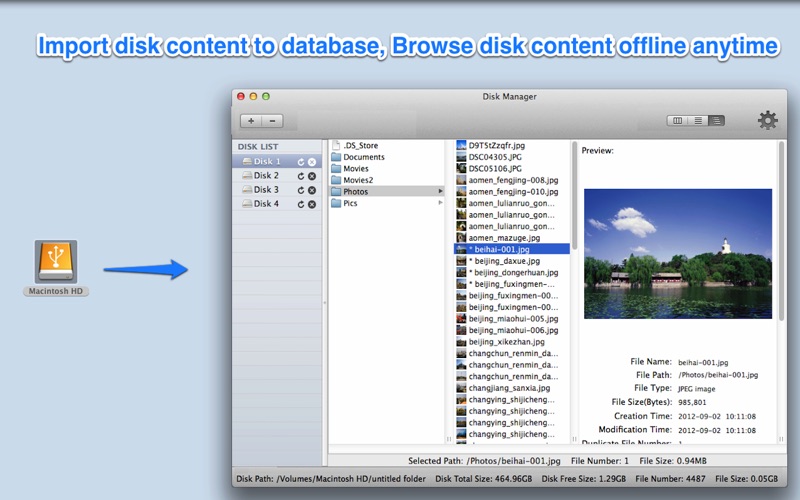Click Disk Path in bottom status bar
This screenshot has height=500, width=800.
pos(331,479)
